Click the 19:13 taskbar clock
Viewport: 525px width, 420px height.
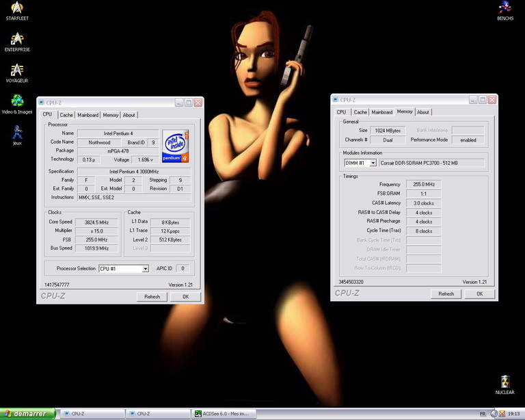(513, 414)
